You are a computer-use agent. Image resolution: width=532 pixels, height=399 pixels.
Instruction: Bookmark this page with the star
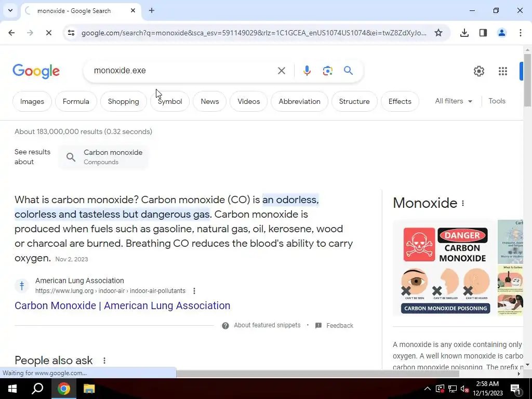coord(438,33)
